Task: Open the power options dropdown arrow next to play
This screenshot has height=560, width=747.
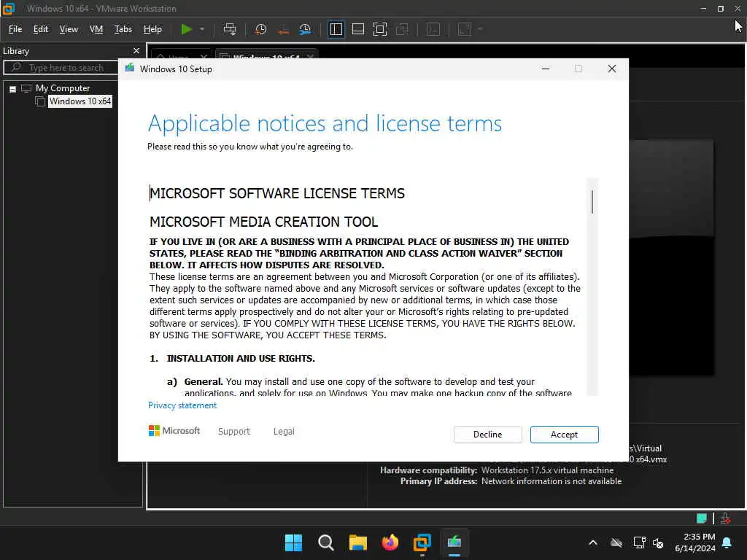Action: 202,29
